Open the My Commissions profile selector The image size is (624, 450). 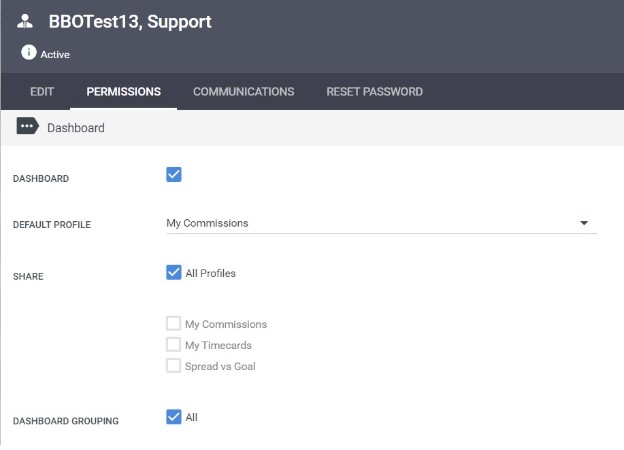click(x=381, y=223)
